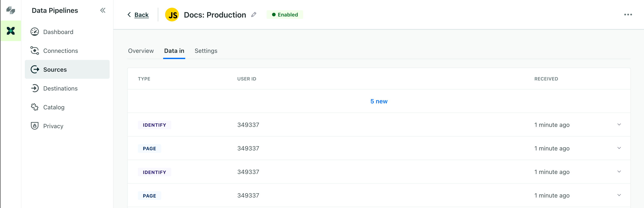Go to Sources in the sidebar
The width and height of the screenshot is (644, 208).
pos(67,70)
